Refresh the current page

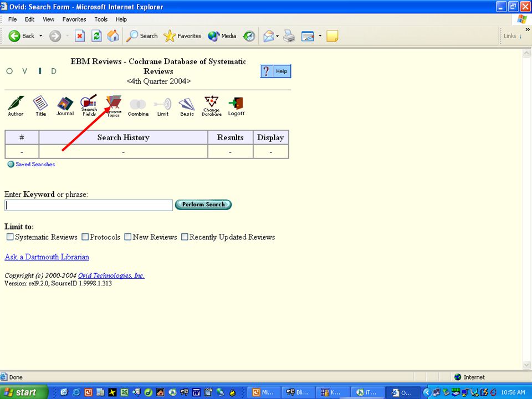[x=96, y=36]
